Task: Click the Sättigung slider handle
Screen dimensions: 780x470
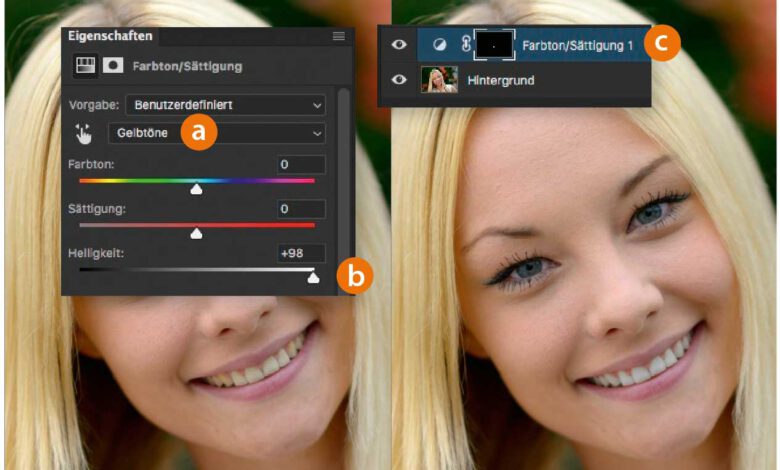Action: point(196,233)
